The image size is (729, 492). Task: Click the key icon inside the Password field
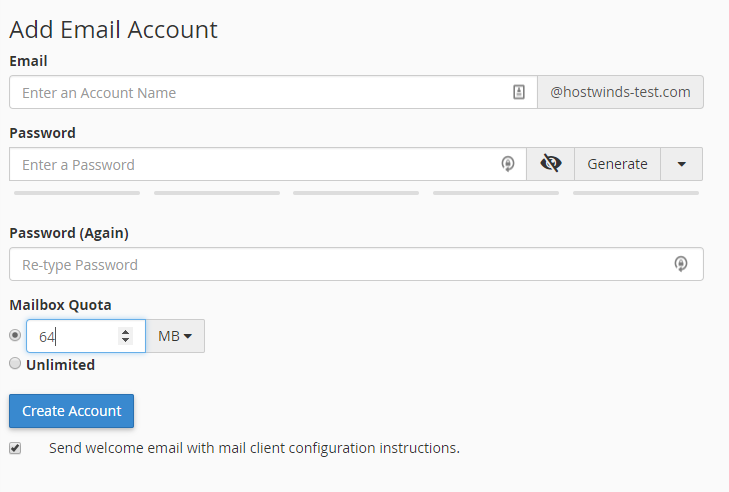[x=508, y=164]
